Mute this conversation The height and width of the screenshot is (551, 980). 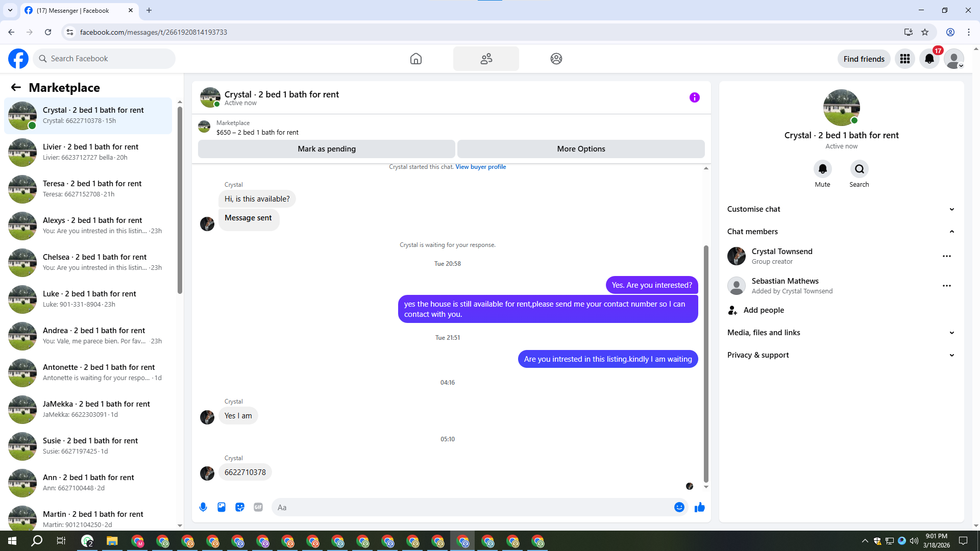(x=822, y=169)
